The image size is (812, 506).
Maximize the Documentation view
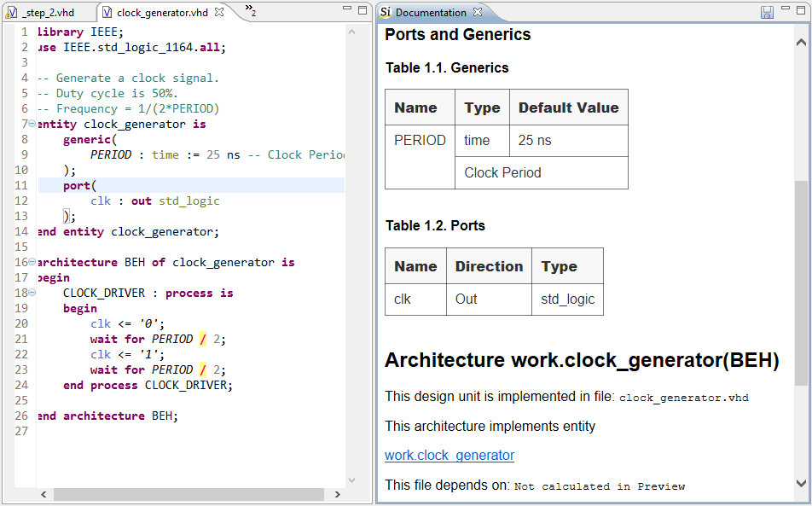[x=801, y=10]
